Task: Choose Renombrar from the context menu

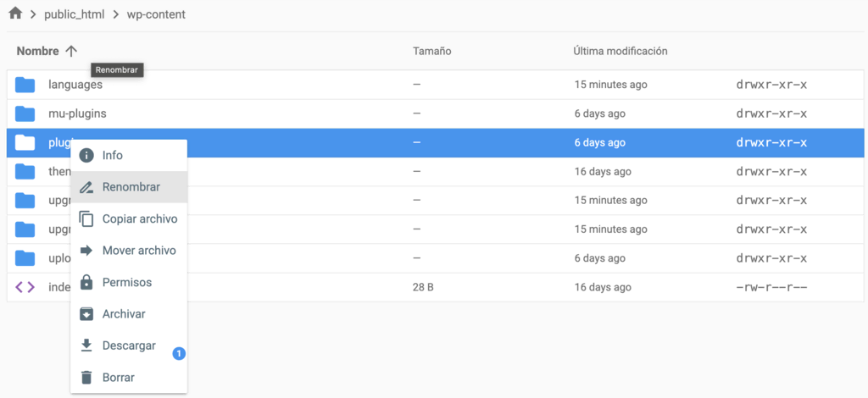Action: point(131,187)
